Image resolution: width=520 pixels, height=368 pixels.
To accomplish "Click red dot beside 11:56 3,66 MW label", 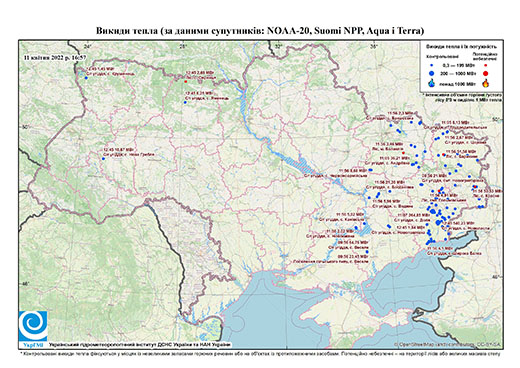I will pyautogui.click(x=403, y=153).
